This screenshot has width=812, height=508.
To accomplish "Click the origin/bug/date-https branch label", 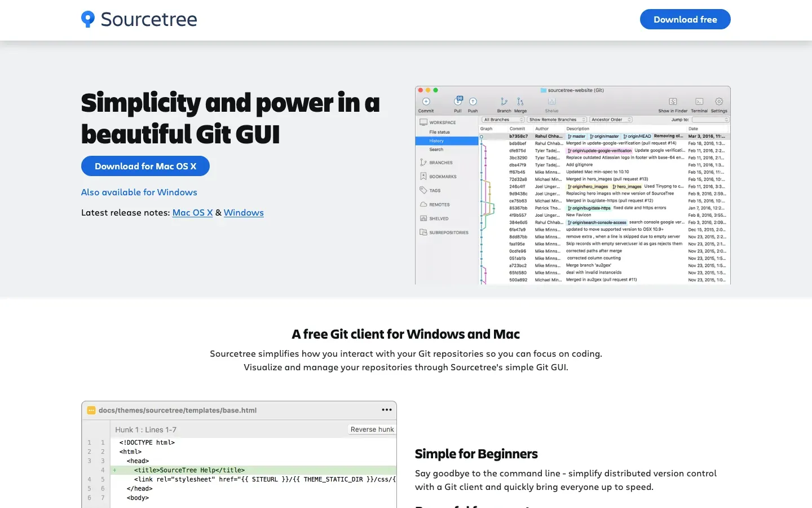I will tap(589, 208).
